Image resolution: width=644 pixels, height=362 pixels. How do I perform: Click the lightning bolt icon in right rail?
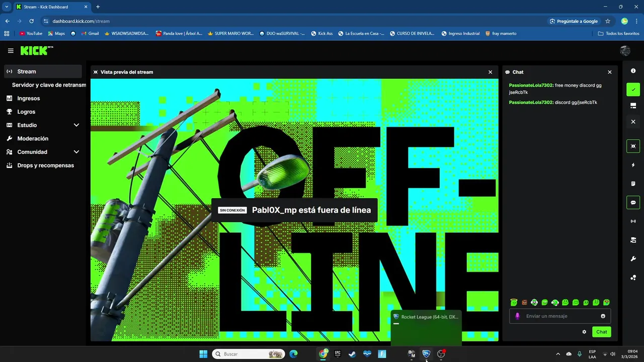pos(633,165)
